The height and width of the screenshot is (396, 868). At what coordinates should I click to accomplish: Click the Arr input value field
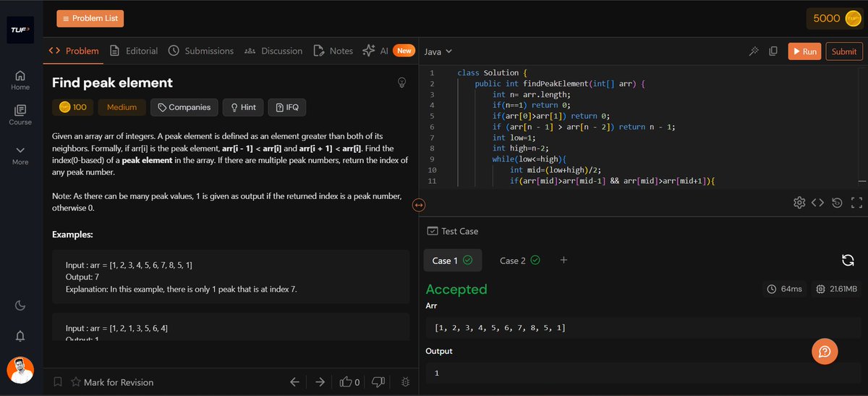(643, 328)
